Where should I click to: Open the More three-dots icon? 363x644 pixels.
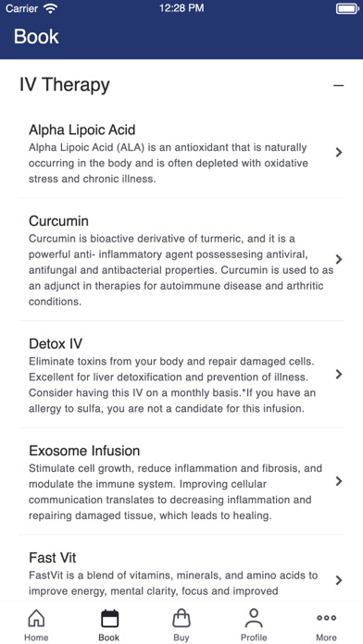coord(326,618)
